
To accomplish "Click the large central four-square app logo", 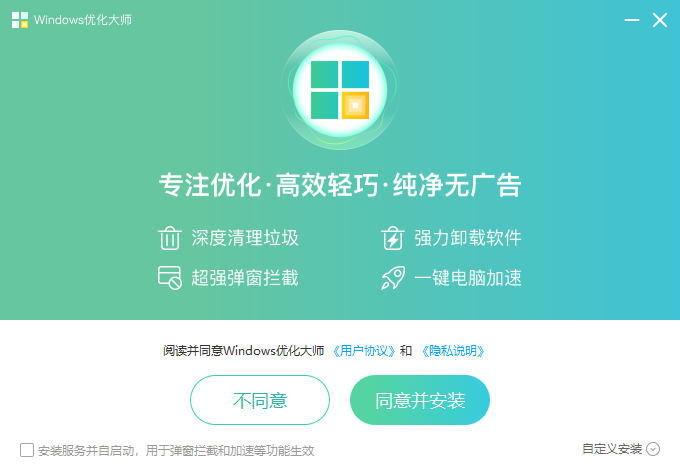I will (x=340, y=90).
